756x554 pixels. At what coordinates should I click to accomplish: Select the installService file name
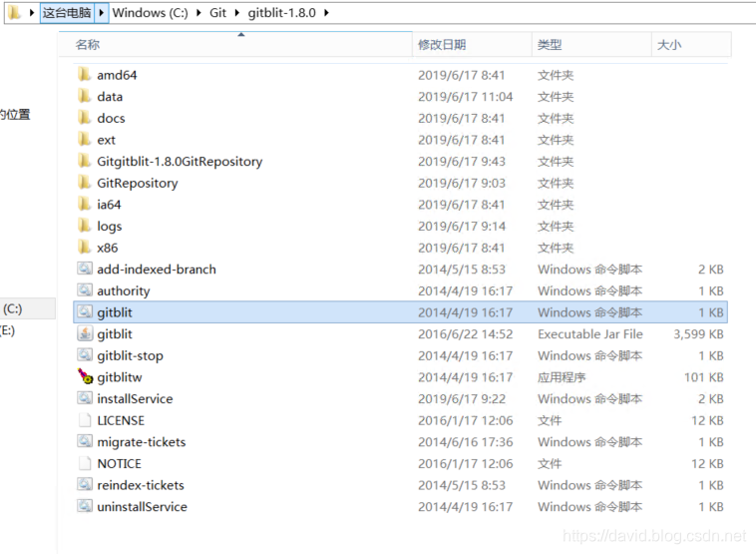[135, 399]
